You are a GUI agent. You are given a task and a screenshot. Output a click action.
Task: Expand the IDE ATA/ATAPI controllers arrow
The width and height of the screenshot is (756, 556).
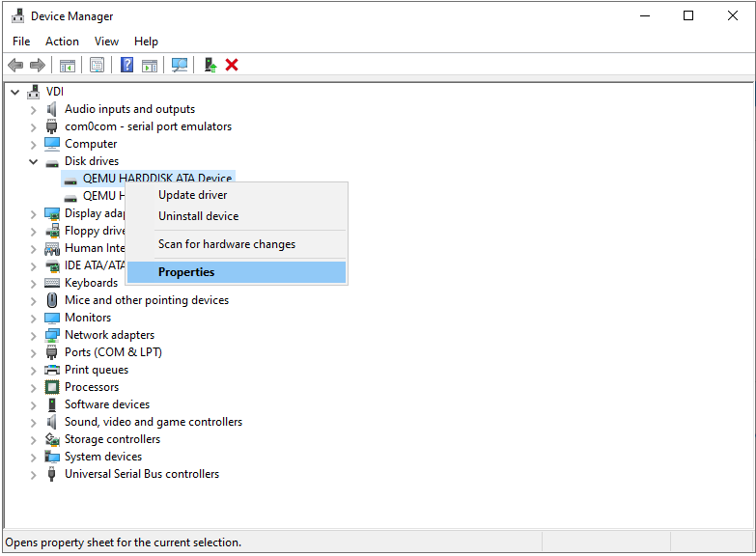tap(33, 266)
